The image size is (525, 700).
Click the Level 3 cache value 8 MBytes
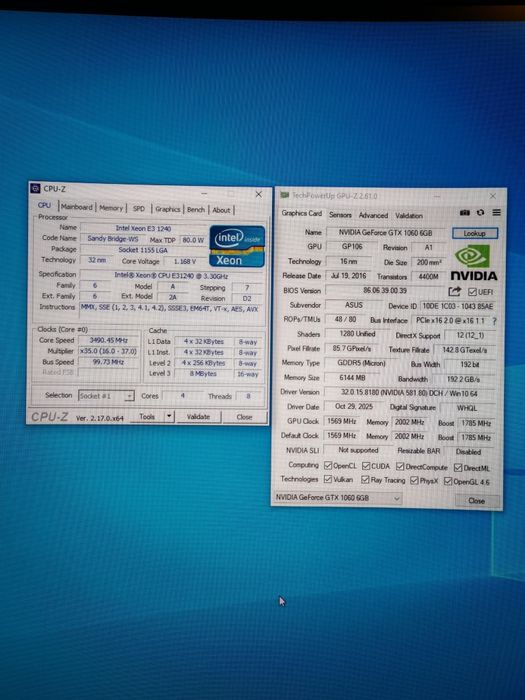click(203, 374)
